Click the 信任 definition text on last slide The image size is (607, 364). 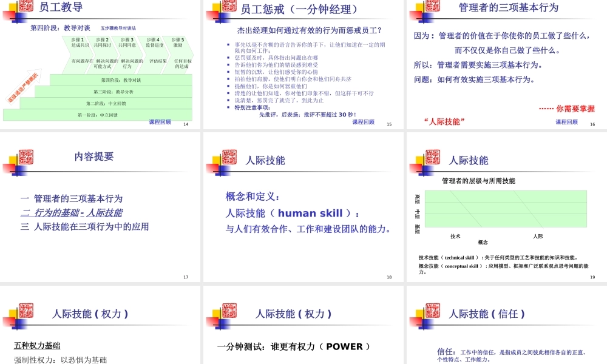point(512,356)
